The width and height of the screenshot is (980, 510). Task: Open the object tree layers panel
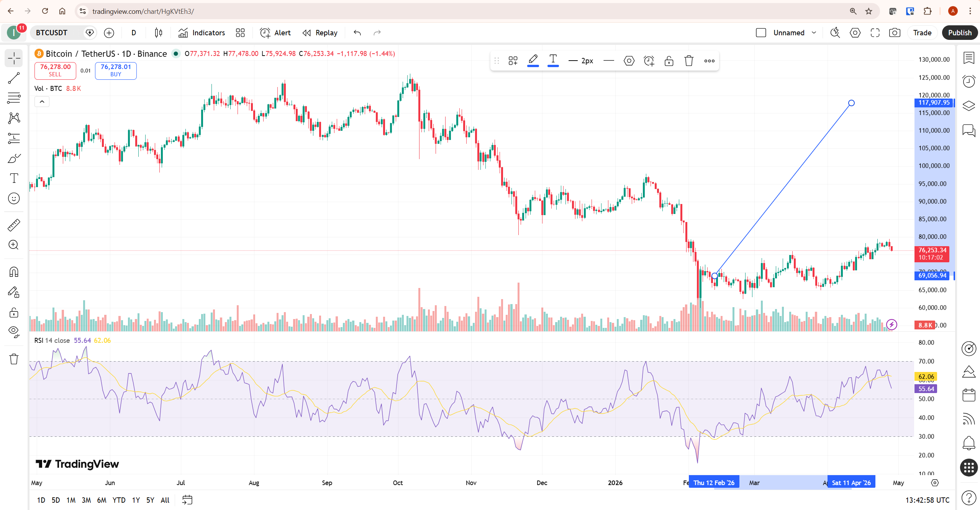tap(969, 105)
